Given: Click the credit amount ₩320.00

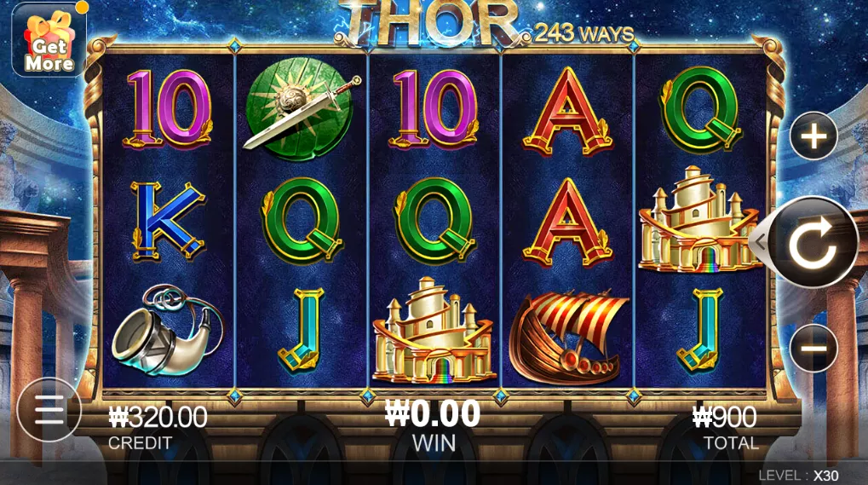Looking at the screenshot, I should [x=158, y=417].
